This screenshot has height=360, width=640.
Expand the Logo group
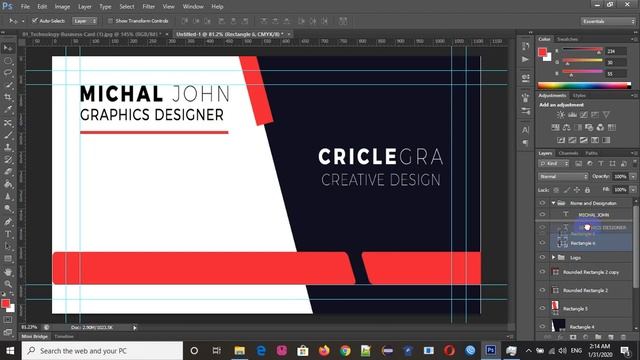coord(553,258)
